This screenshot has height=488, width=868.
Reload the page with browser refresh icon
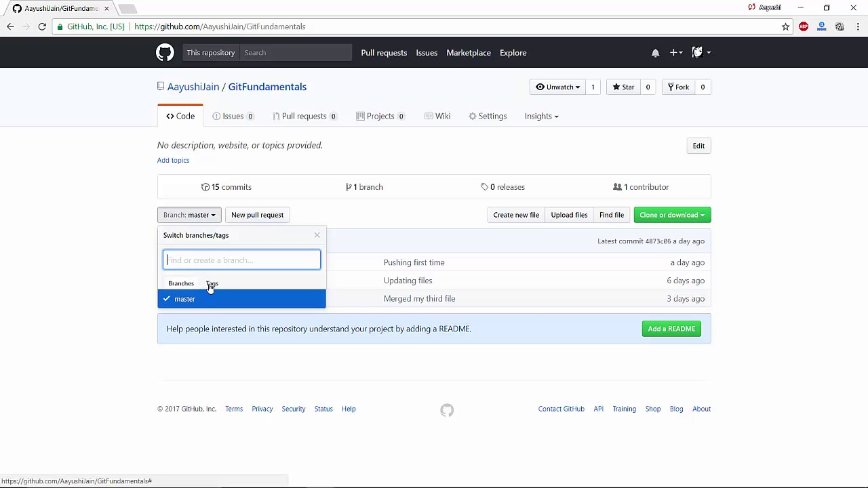tap(42, 26)
